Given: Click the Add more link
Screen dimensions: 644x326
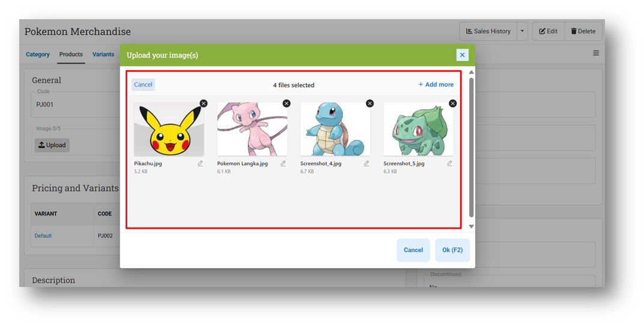Looking at the screenshot, I should pyautogui.click(x=436, y=85).
